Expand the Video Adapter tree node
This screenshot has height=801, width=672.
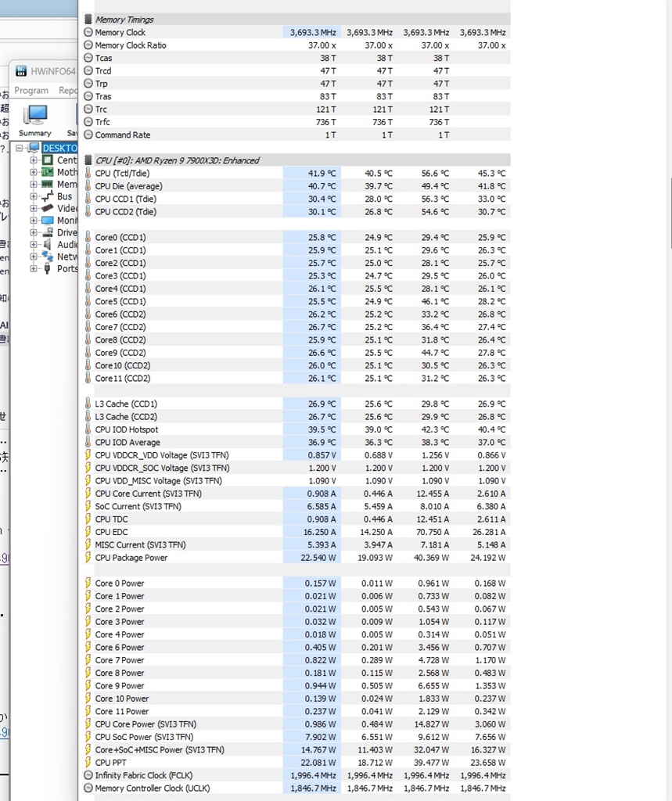coord(33,208)
